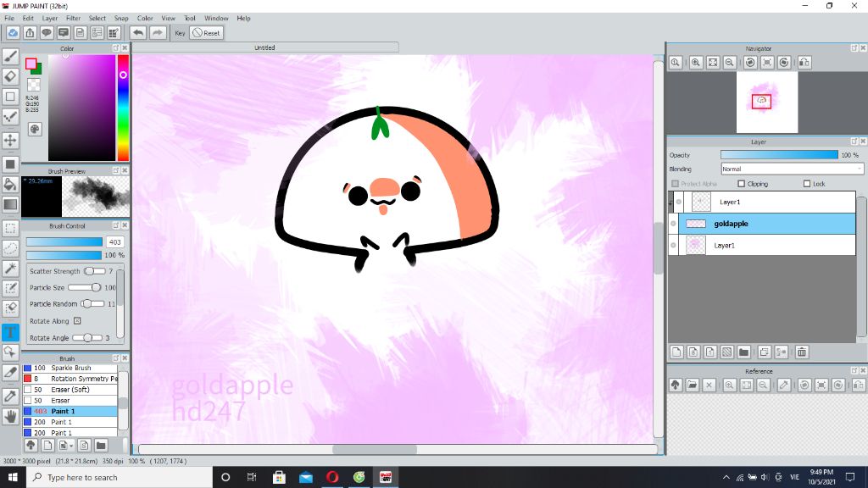868x488 pixels.
Task: Click the Text tool in the toolbox
Action: coord(10,332)
